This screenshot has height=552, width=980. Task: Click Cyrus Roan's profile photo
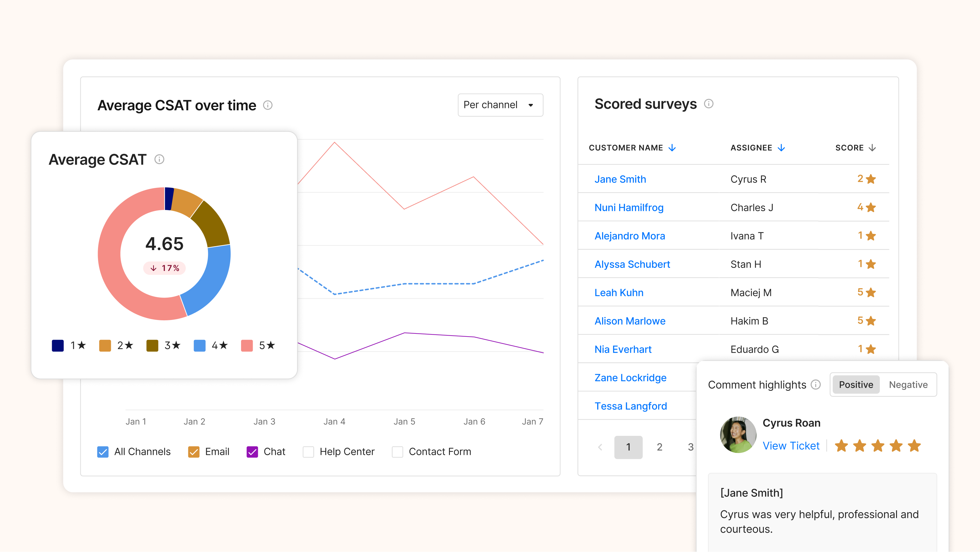pos(738,434)
